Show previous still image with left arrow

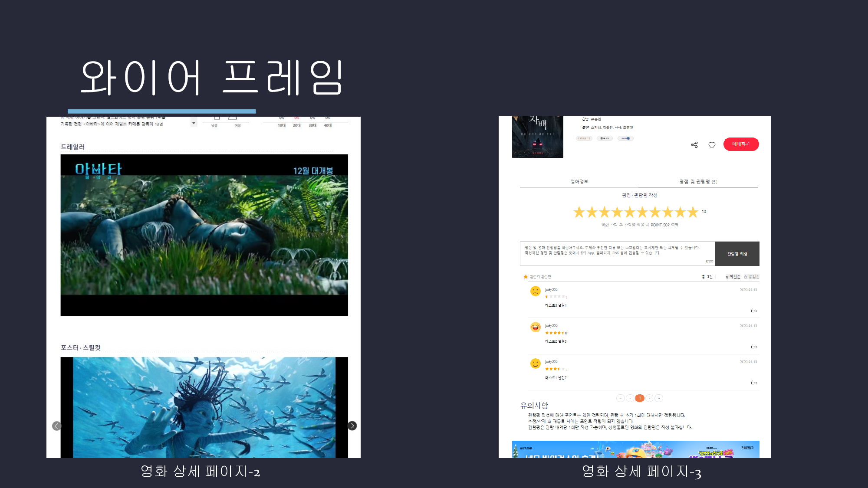56,426
